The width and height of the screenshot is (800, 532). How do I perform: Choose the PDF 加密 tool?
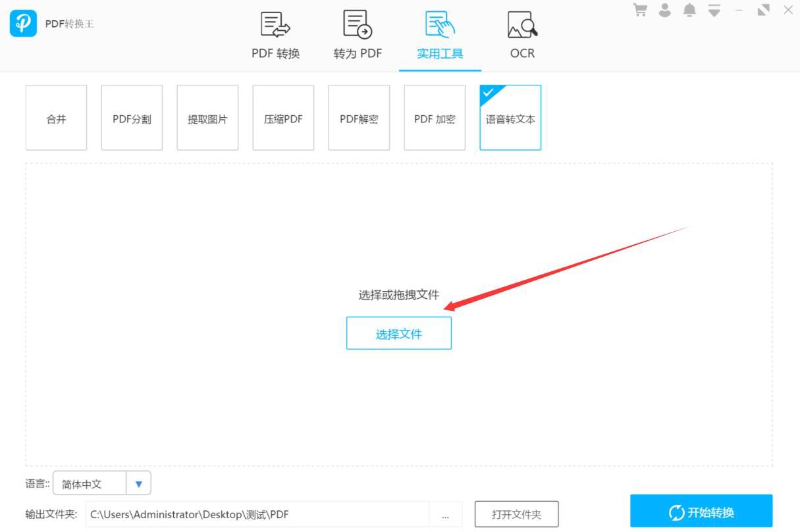pyautogui.click(x=435, y=117)
